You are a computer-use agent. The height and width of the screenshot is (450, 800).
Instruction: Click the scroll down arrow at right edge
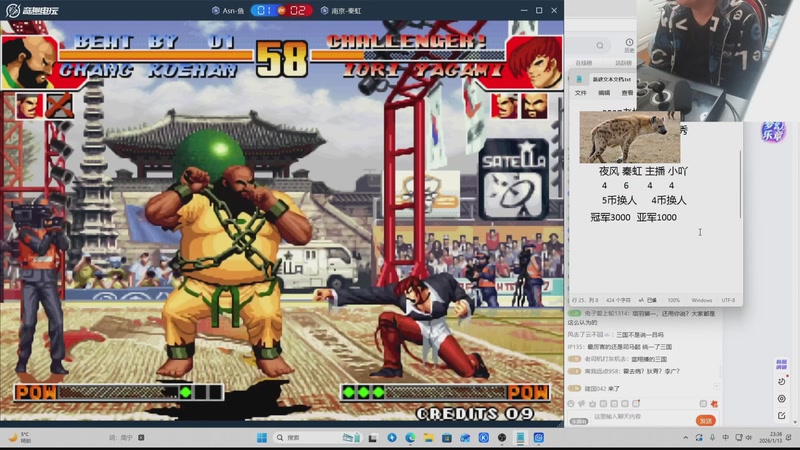coord(796,422)
